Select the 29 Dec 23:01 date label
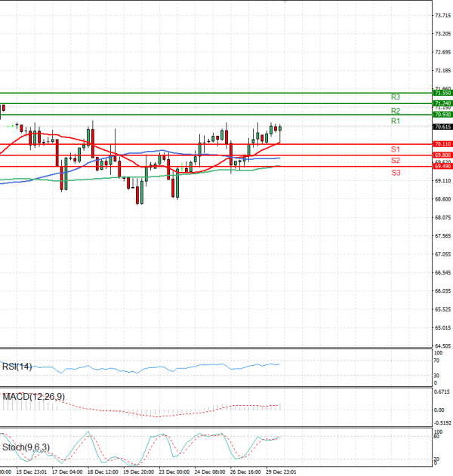The width and height of the screenshot is (453, 476). [281, 472]
